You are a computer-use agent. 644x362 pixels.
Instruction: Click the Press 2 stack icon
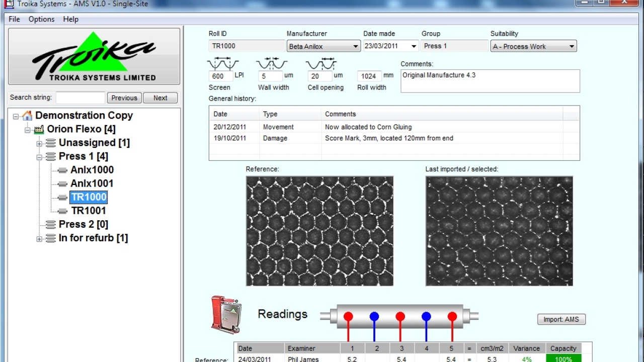(x=50, y=224)
